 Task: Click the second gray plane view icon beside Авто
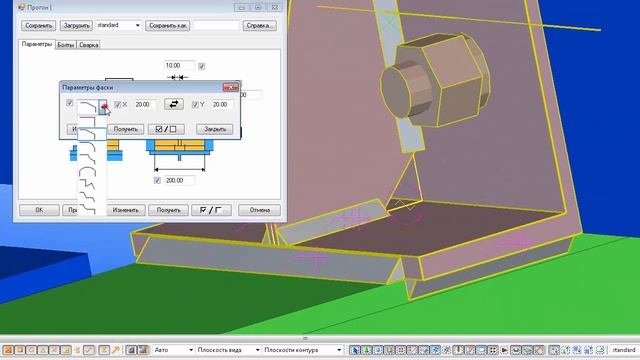pos(143,350)
